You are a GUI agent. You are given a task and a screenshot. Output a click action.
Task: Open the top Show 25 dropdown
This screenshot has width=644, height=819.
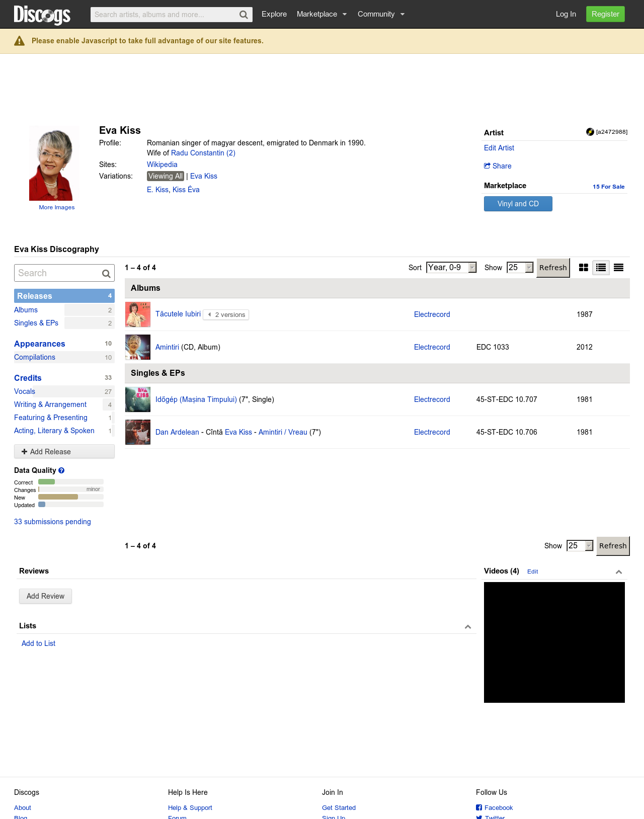[x=520, y=268]
